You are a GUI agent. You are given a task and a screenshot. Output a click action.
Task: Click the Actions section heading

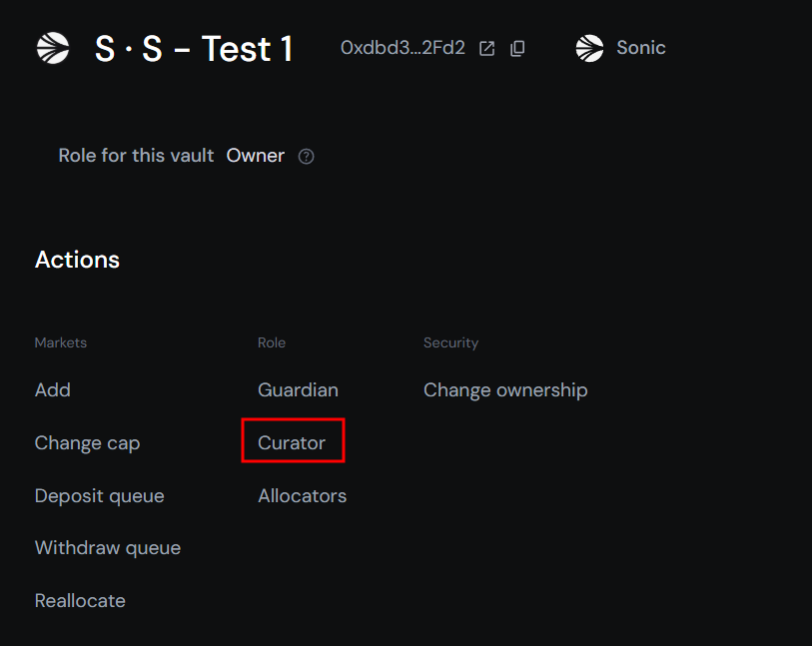[x=77, y=260]
